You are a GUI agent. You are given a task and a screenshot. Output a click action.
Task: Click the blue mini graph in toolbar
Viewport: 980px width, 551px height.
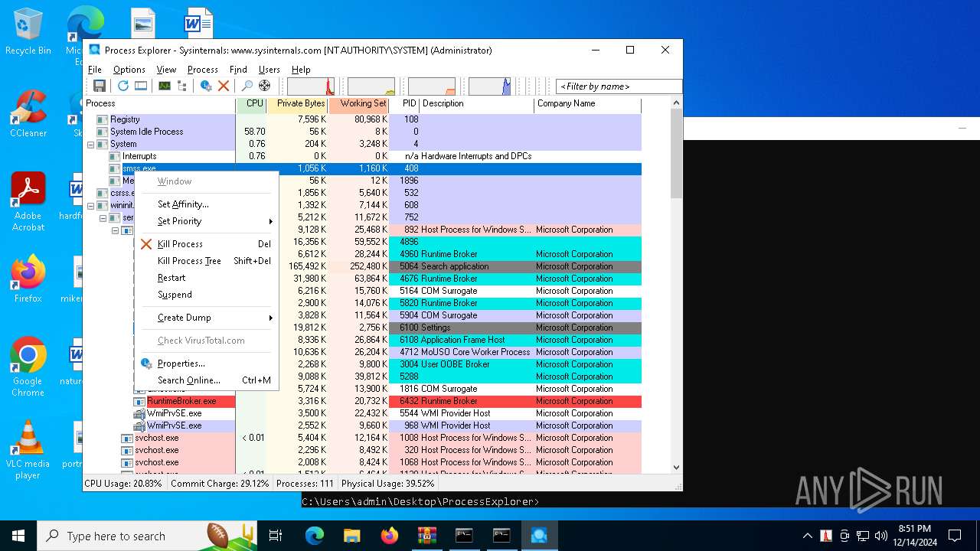click(489, 86)
